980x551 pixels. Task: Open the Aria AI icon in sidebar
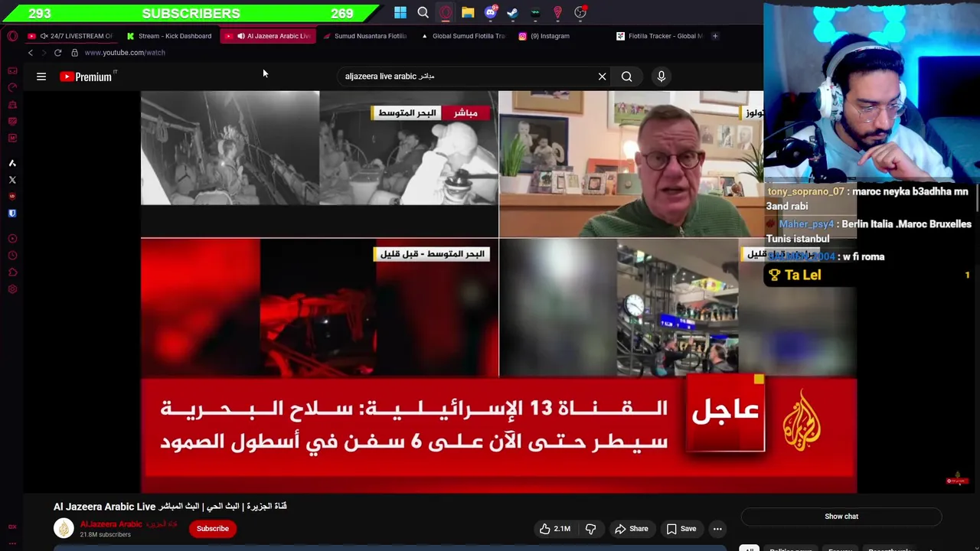tap(12, 163)
